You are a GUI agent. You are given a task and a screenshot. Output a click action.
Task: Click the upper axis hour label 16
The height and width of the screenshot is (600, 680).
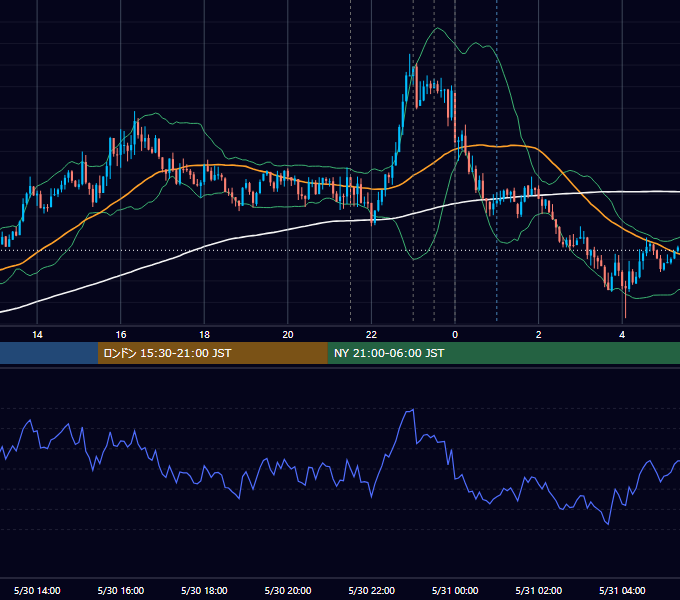pyautogui.click(x=121, y=335)
